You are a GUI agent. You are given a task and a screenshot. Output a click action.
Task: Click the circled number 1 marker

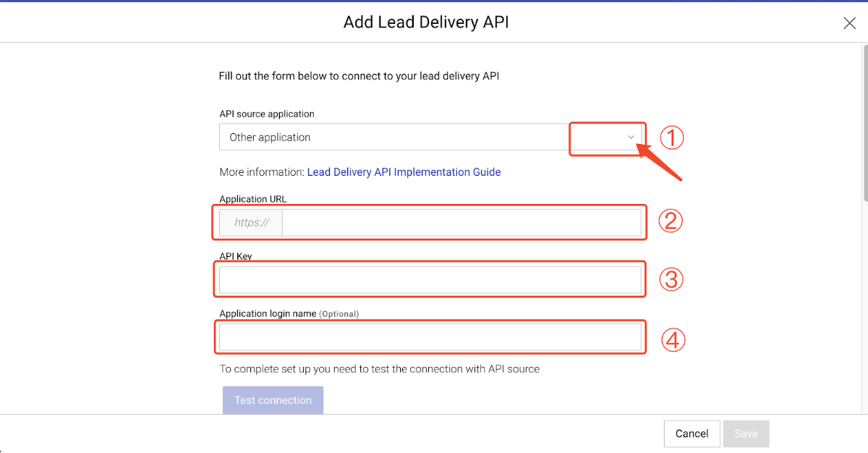[x=671, y=137]
